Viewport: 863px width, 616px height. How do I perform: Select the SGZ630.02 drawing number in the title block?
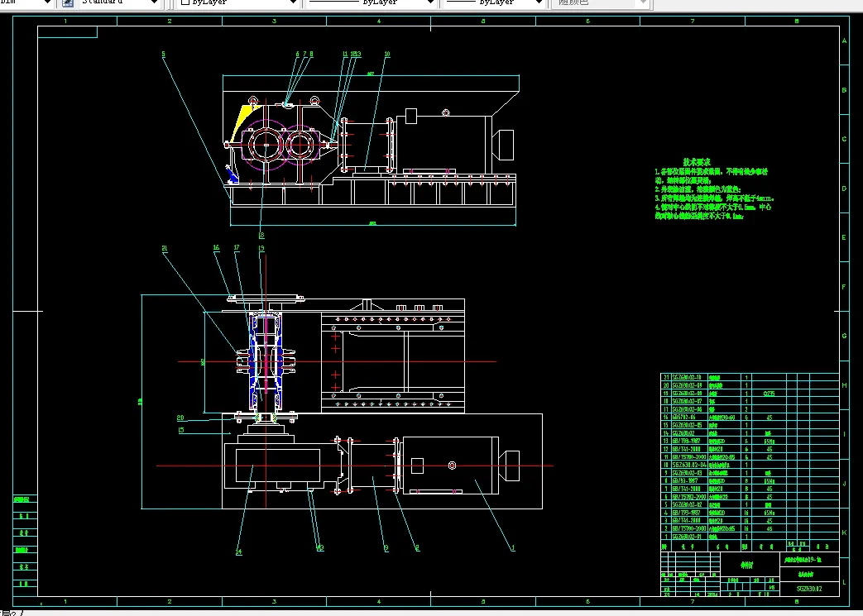click(x=809, y=589)
